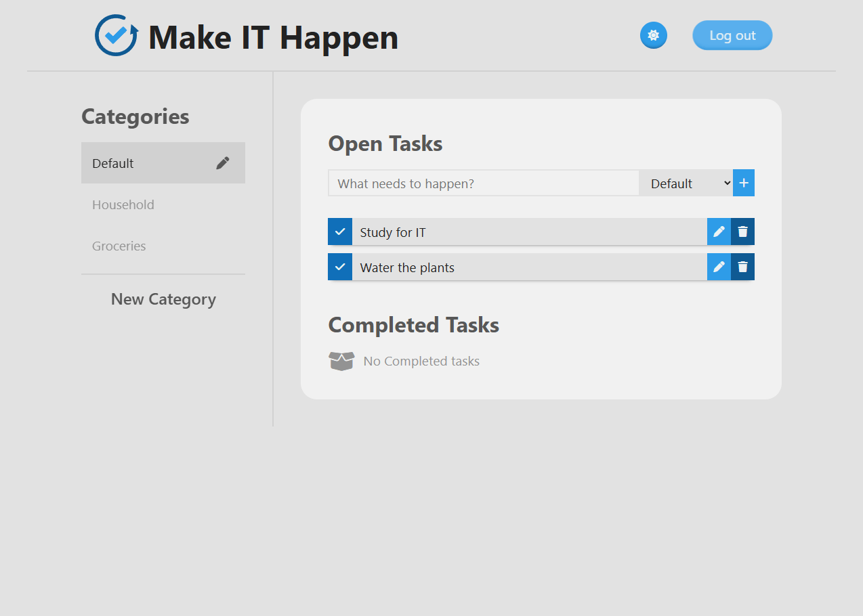Click the Make IT Happen checkmark logo
The image size is (863, 616).
click(115, 35)
